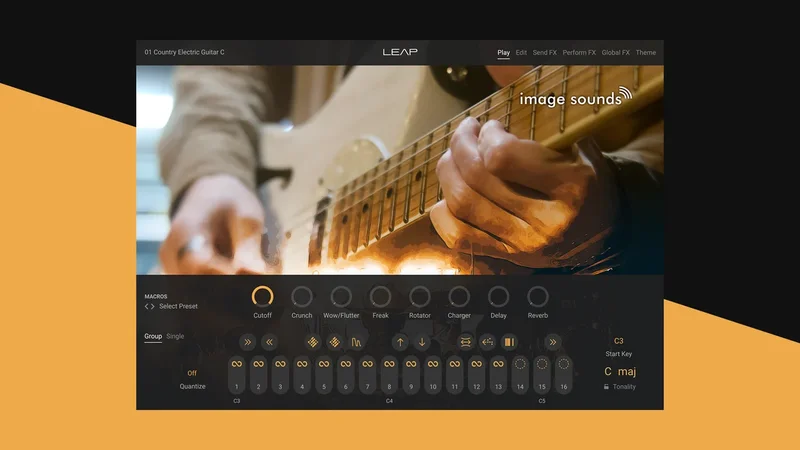Open the Send FX tab
800x450 pixels.
point(544,53)
